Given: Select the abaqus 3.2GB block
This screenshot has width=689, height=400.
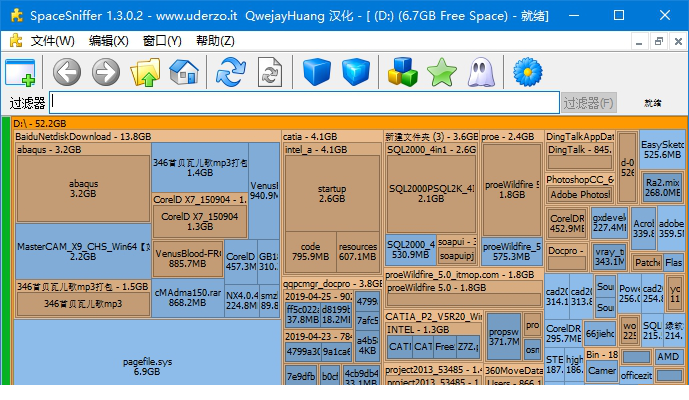Looking at the screenshot, I should [83, 189].
